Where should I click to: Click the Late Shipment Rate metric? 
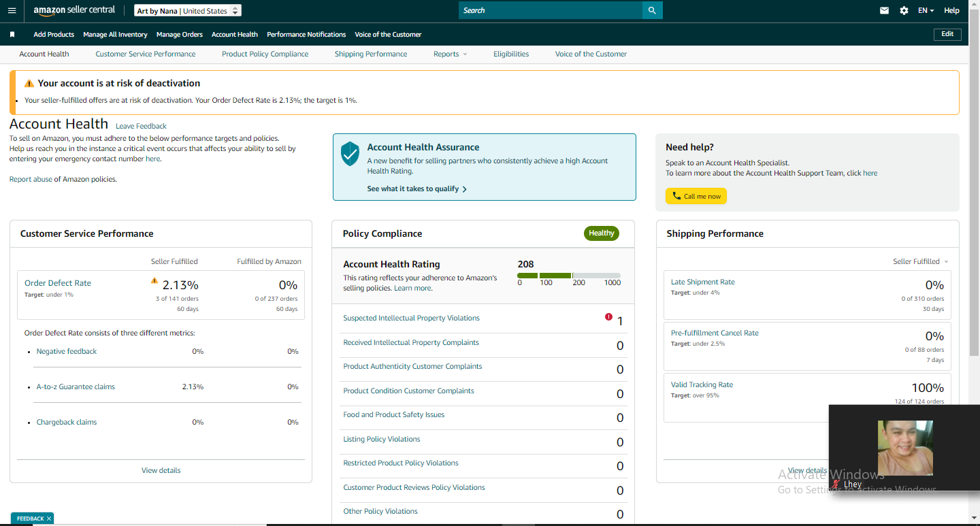[x=807, y=295]
